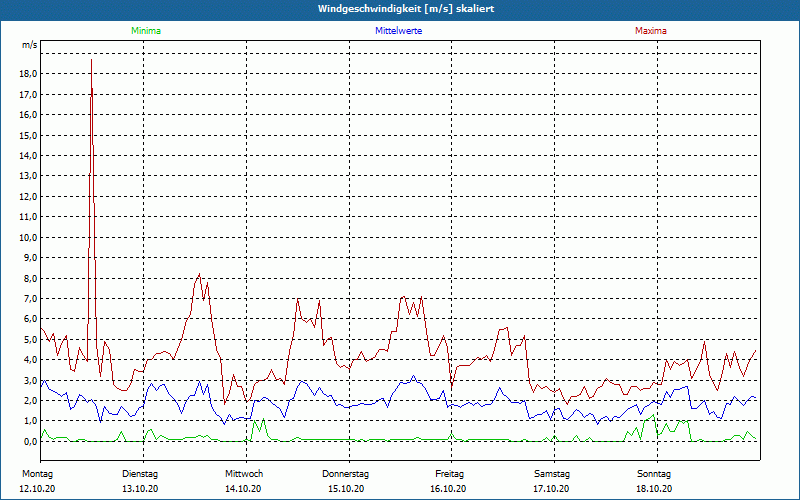Click the Mittwoch day label
This screenshot has width=800, height=500.
coord(244,474)
